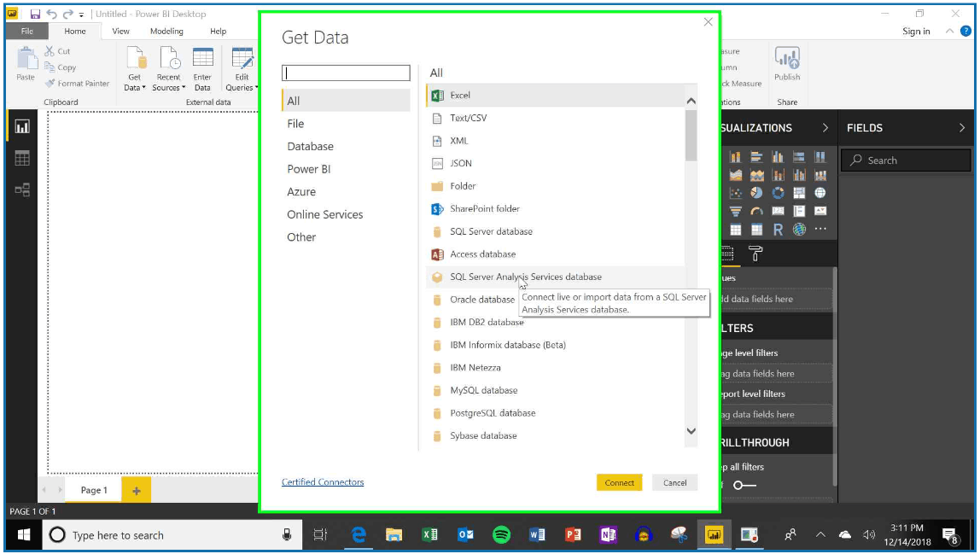980x554 pixels.
Task: Select MySQL database connector
Action: click(556, 390)
